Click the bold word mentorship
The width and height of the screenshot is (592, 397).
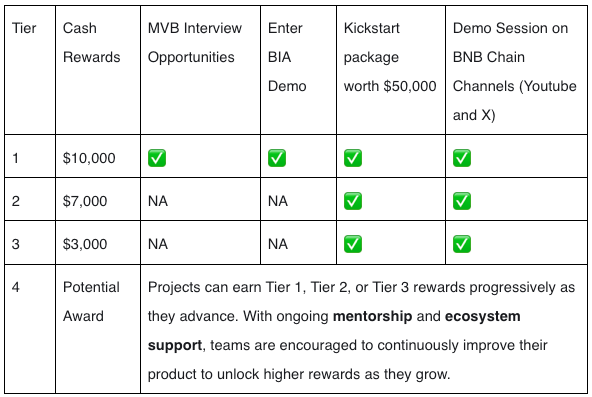point(372,316)
